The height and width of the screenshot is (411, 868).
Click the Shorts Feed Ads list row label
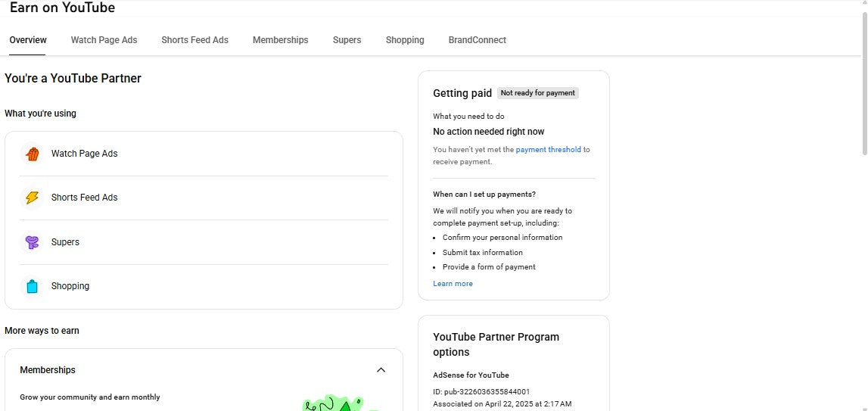click(85, 198)
